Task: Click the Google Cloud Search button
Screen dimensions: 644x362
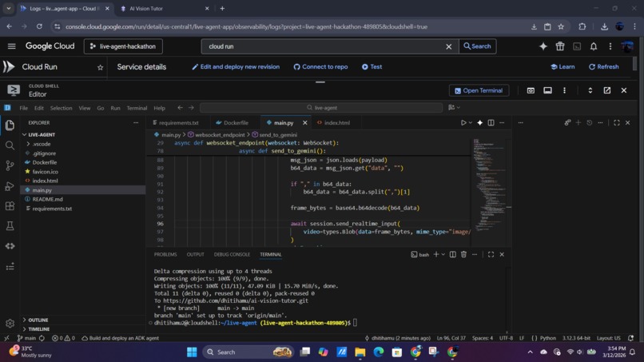Action: (477, 46)
